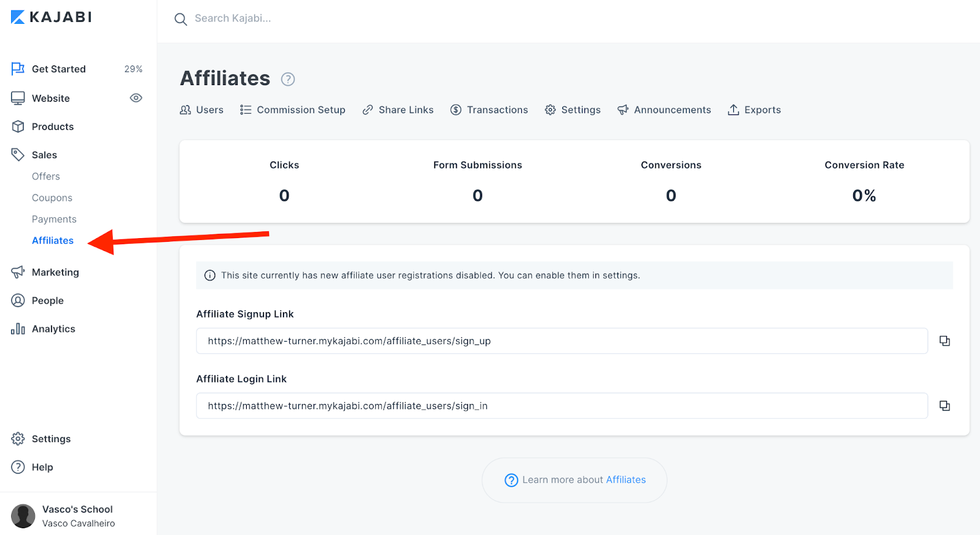Open Analytics section
The height and width of the screenshot is (535, 980).
click(53, 329)
